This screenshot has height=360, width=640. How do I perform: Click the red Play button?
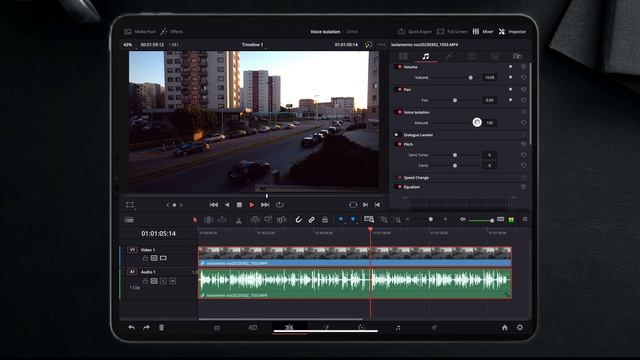pyautogui.click(x=251, y=204)
